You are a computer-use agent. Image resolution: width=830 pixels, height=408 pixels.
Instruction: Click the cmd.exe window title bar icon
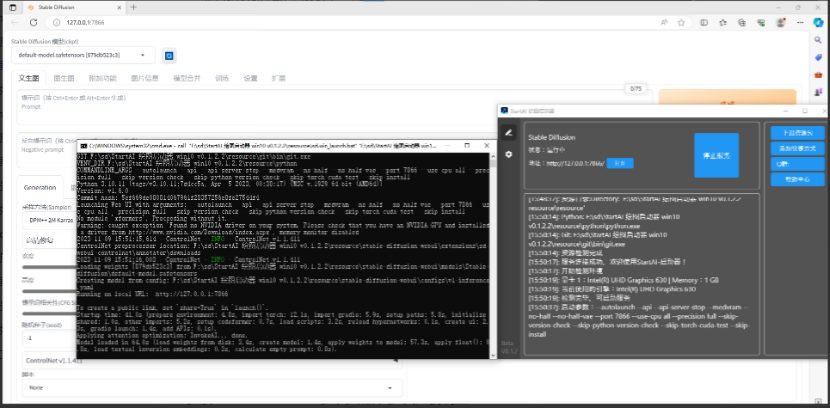(x=84, y=146)
